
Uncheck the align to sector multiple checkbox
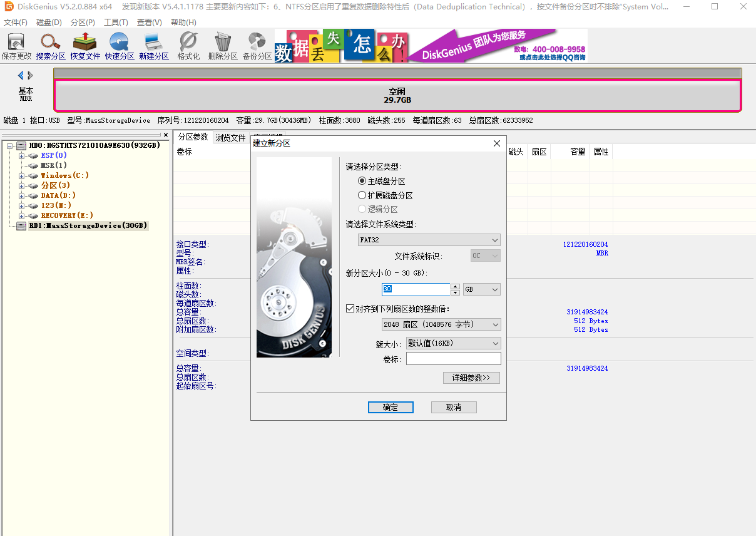point(350,309)
